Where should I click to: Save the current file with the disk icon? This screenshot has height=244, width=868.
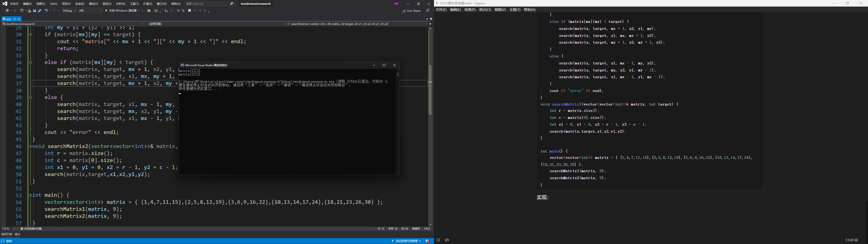coord(35,11)
